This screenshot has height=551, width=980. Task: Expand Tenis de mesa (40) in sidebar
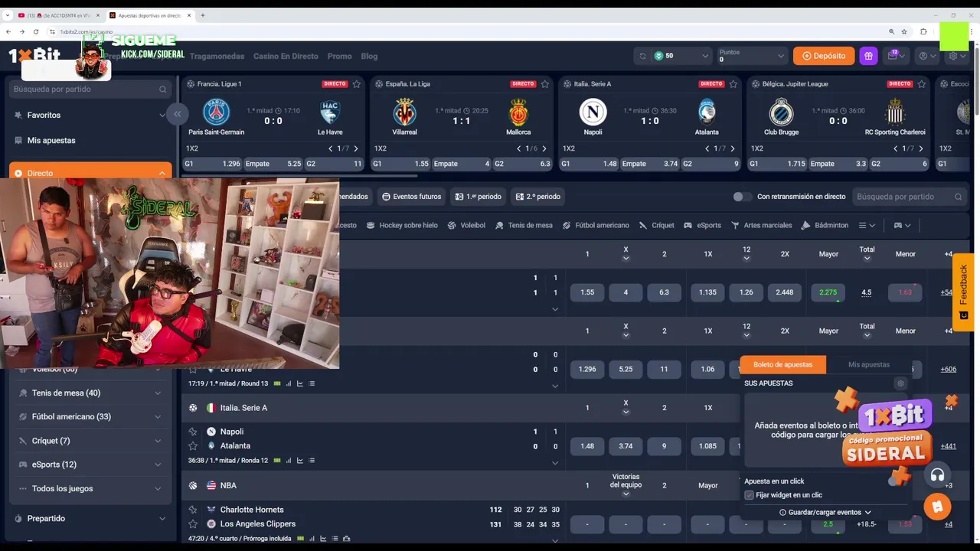(90, 393)
